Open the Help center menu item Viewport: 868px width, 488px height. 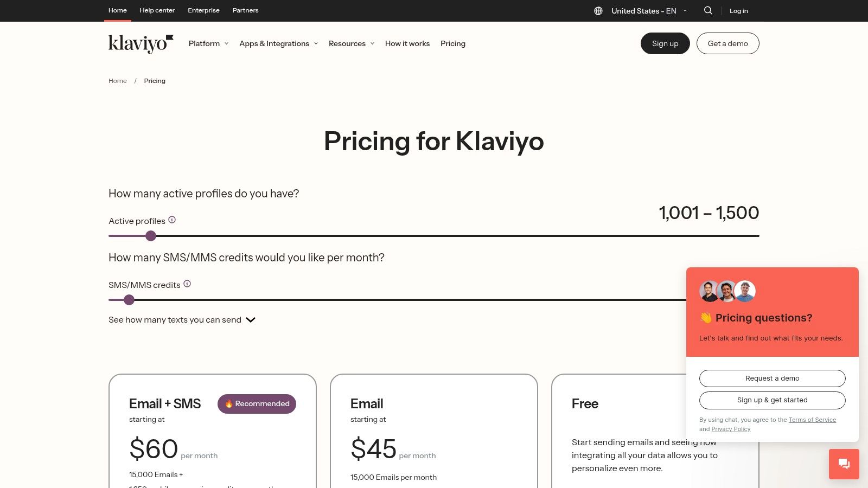pyautogui.click(x=157, y=10)
